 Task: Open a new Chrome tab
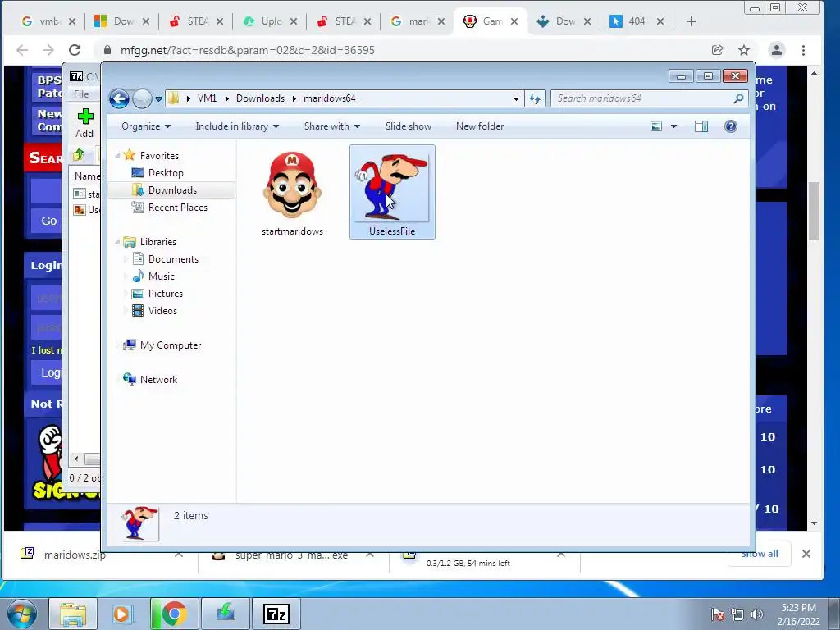click(x=691, y=21)
